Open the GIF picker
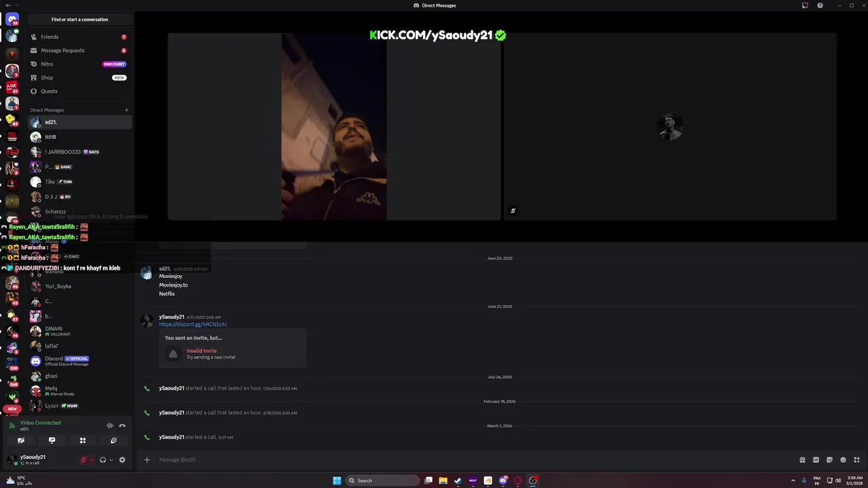This screenshot has height=488, width=868. (x=816, y=460)
